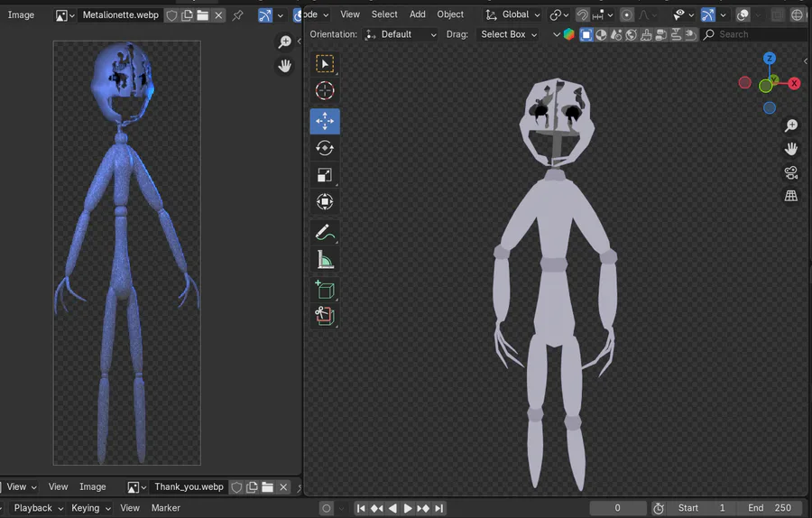Open the snapping options dropdown
The image size is (812, 518).
[602, 15]
